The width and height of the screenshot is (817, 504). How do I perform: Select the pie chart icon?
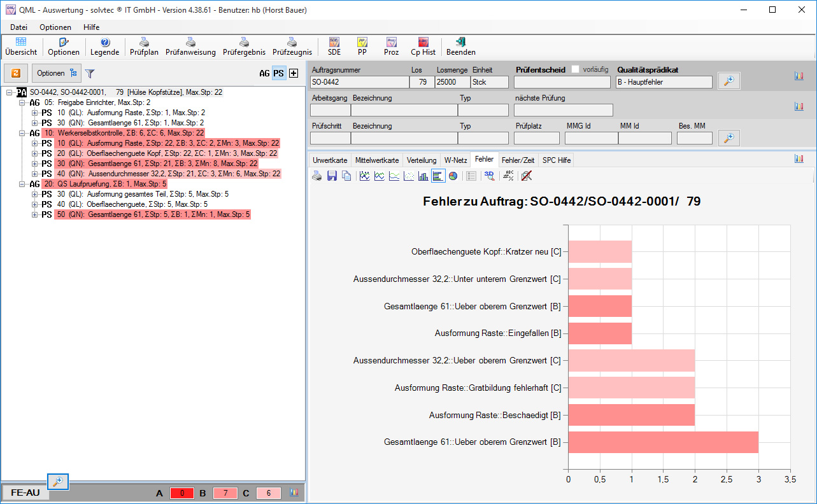click(453, 176)
